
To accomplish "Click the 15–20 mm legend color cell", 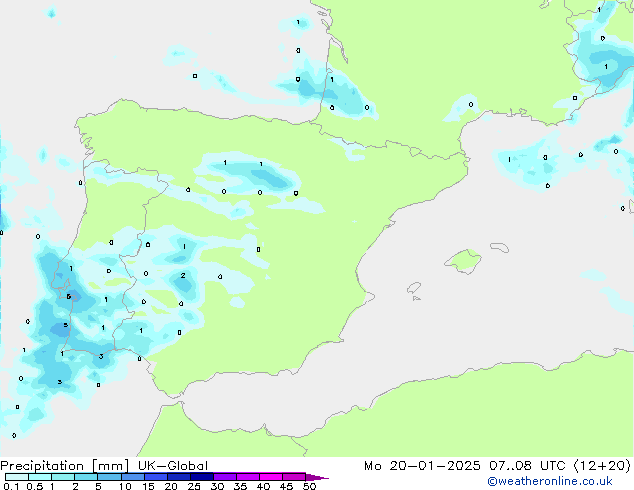I will click(155, 477).
